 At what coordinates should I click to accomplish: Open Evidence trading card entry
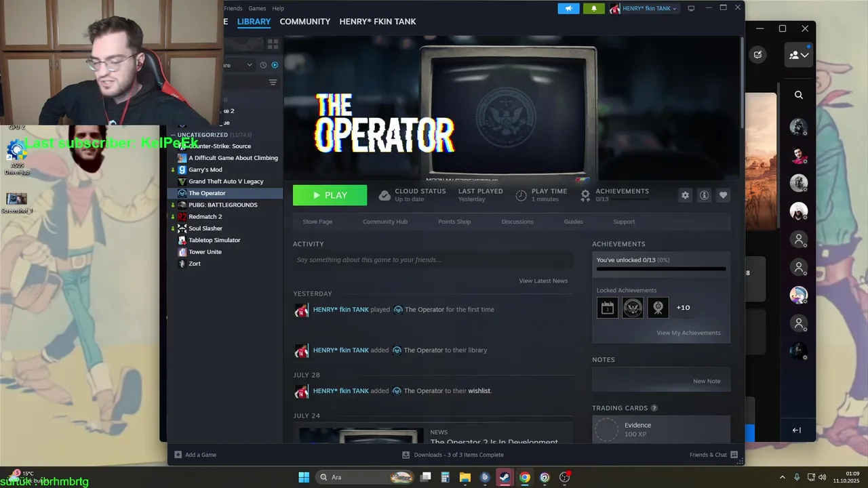tap(661, 429)
